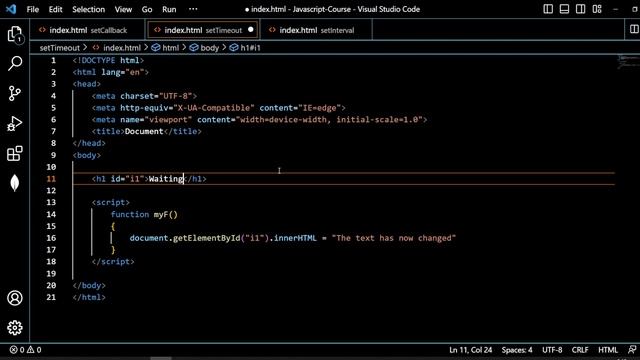Click line number 16 in gutter
The image size is (640, 360).
click(51, 238)
